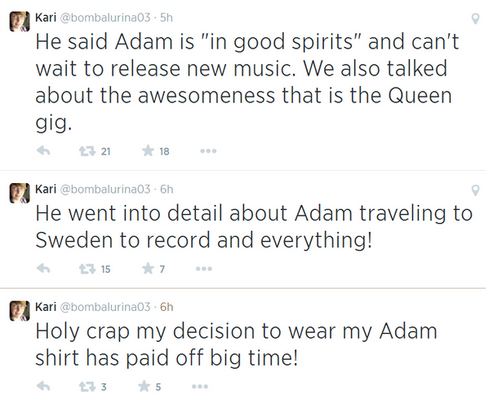Click location pin on the Sweden tweet
The image size is (486, 400).
(x=475, y=190)
